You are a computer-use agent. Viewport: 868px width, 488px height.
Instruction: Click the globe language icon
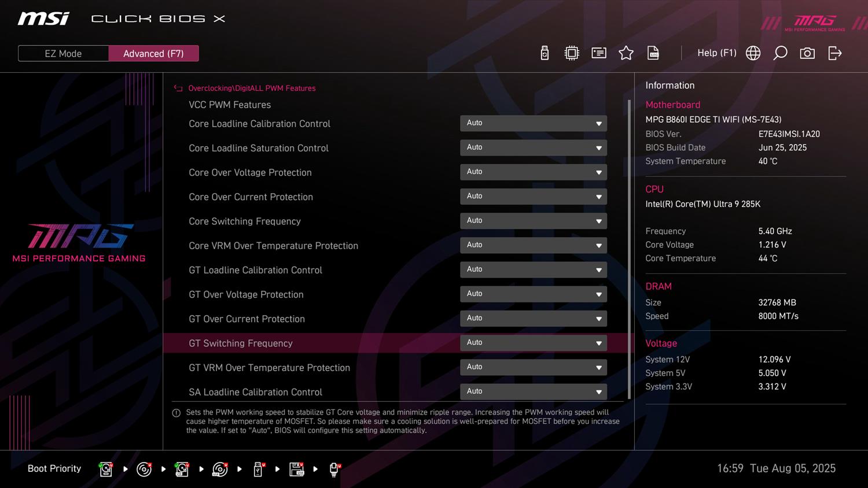pyautogui.click(x=753, y=53)
